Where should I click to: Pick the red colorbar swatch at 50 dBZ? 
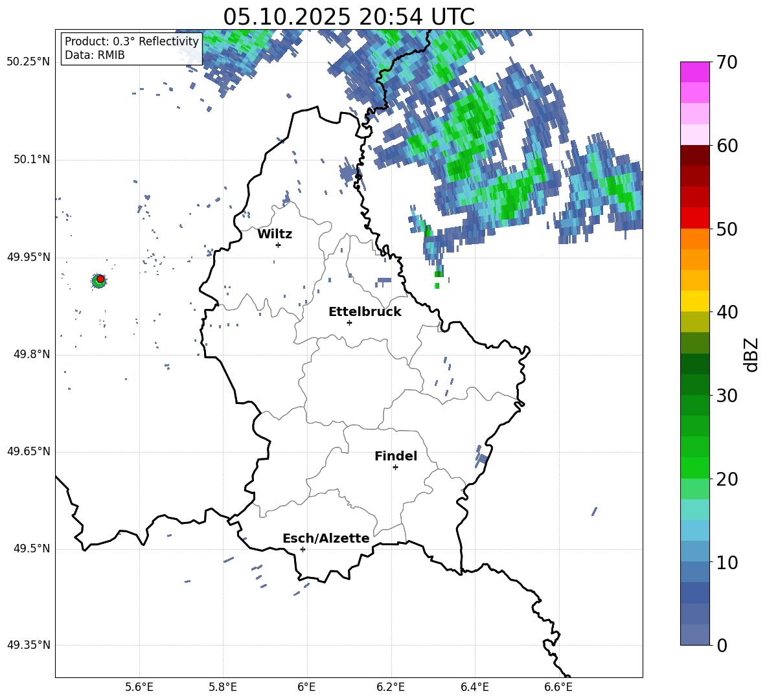pos(694,218)
